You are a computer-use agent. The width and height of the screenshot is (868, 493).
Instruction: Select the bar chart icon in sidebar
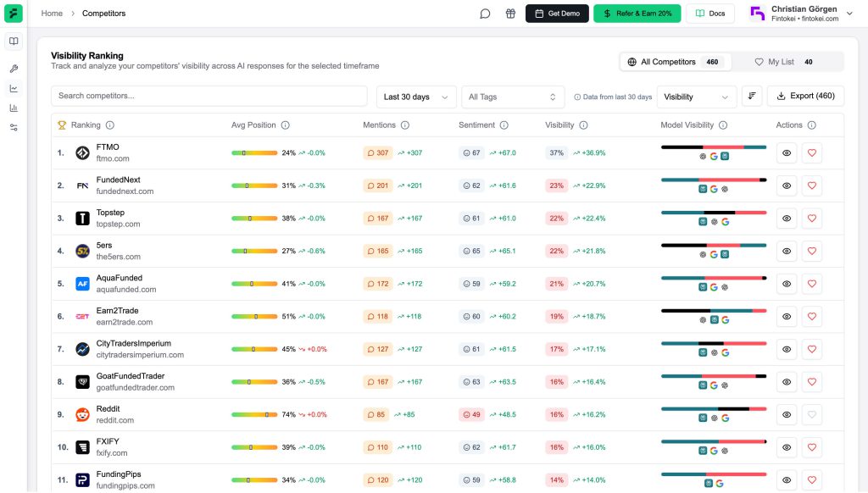[14, 108]
